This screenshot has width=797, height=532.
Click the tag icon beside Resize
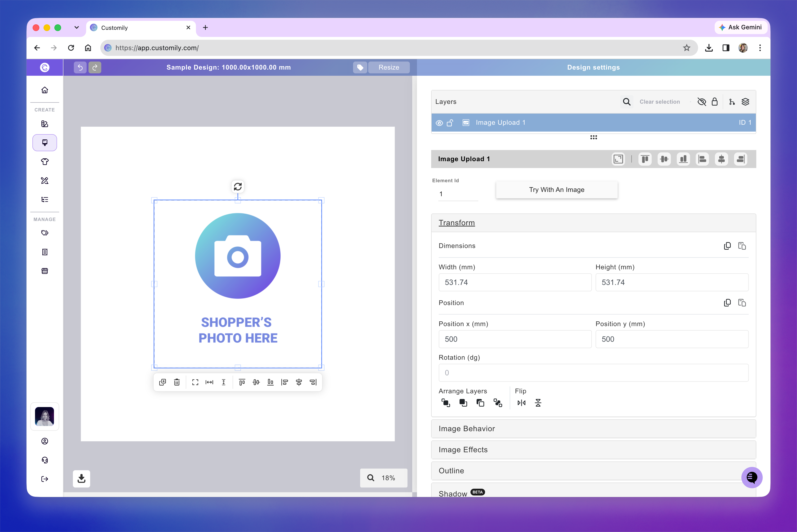click(360, 67)
